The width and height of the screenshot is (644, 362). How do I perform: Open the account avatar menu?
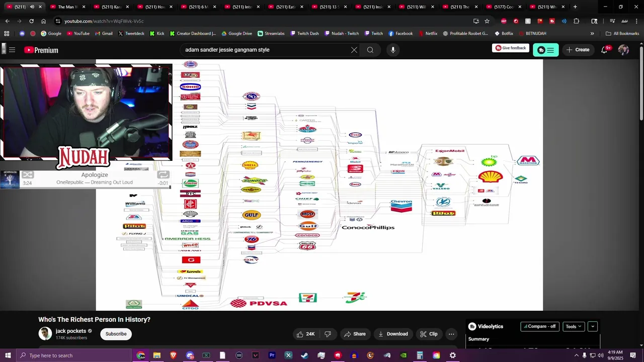pos(623,50)
